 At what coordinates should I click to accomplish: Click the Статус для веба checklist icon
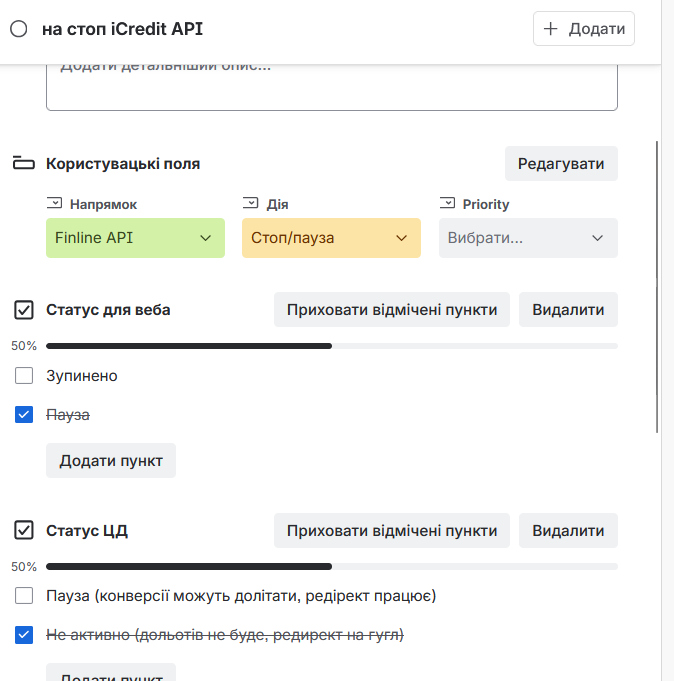coord(24,310)
